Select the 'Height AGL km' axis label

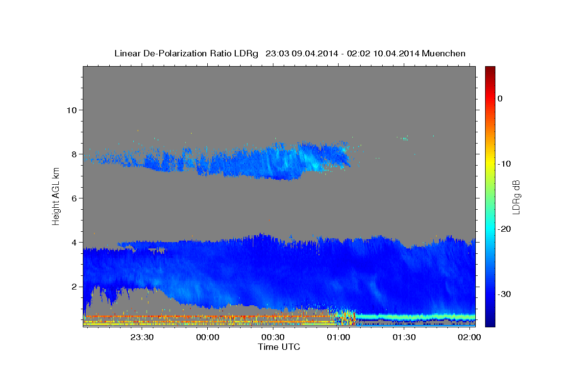tap(56, 196)
